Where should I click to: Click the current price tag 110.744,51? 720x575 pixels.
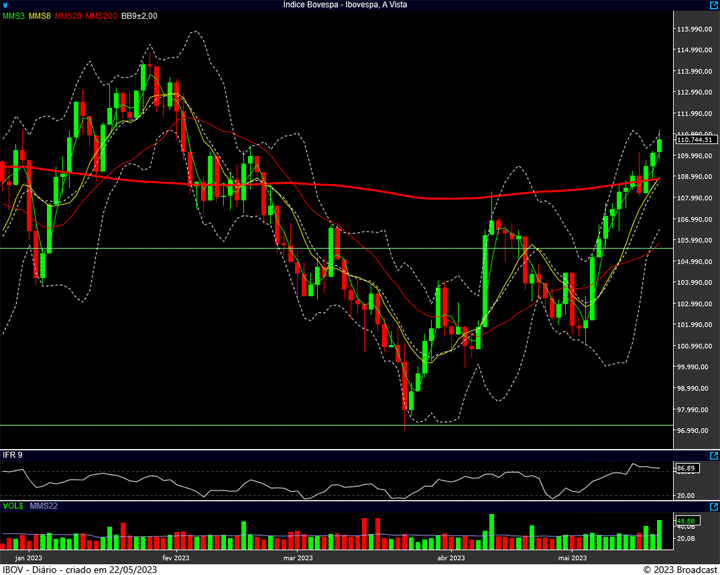pyautogui.click(x=696, y=140)
